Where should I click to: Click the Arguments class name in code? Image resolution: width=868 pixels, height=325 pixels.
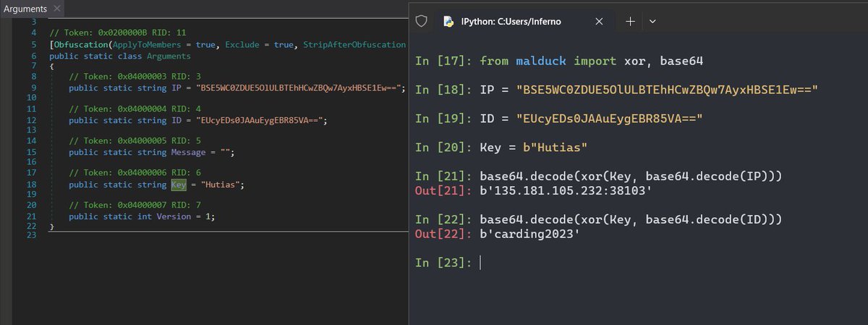pos(169,56)
